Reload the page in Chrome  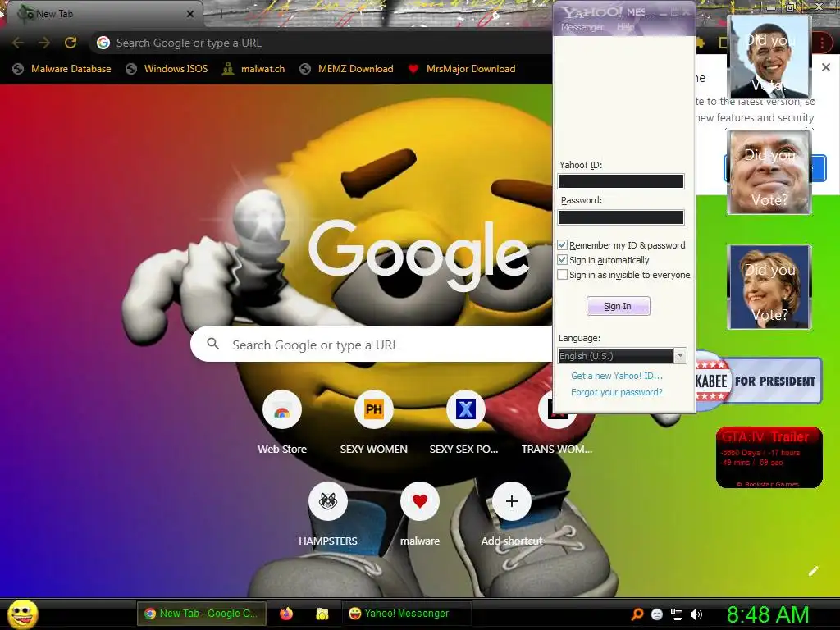tap(71, 43)
